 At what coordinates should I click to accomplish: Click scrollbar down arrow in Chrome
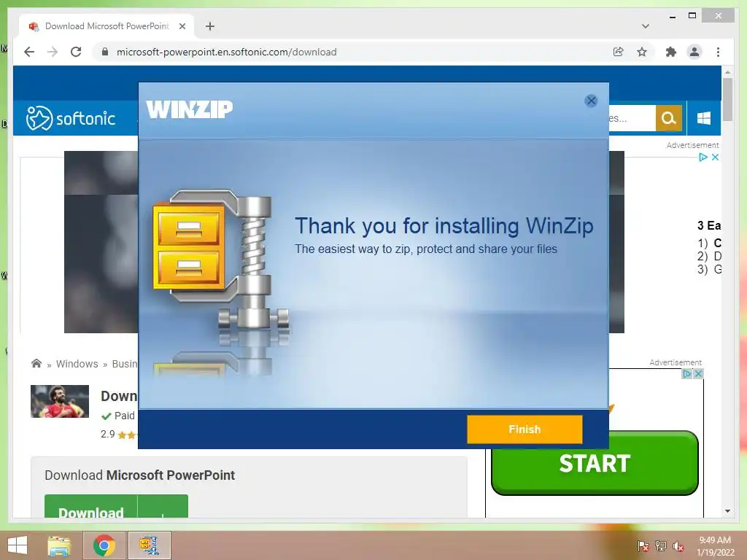coord(727,511)
